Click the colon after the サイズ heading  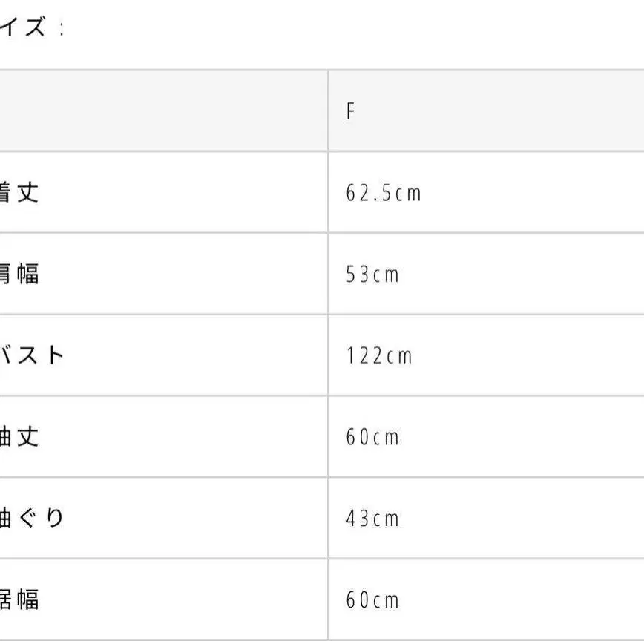(61, 30)
